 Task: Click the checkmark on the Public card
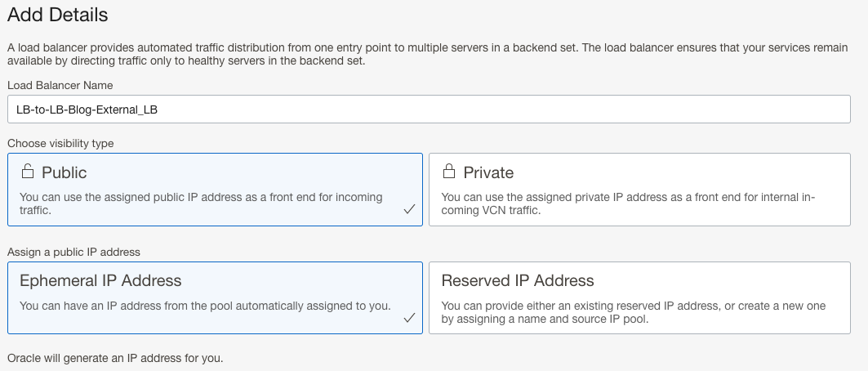(409, 209)
